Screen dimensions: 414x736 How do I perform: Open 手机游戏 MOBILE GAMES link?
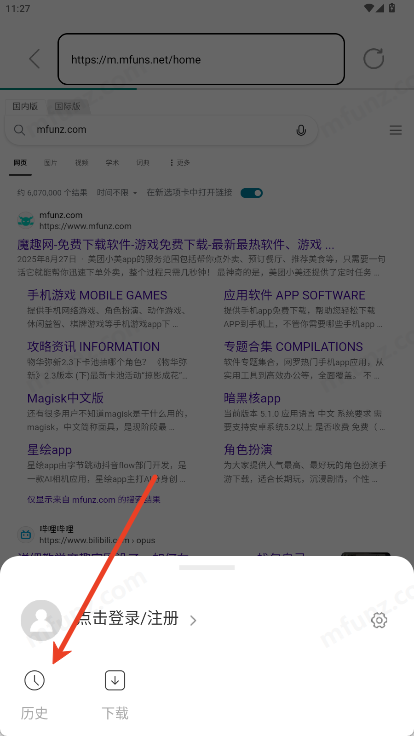tap(97, 295)
